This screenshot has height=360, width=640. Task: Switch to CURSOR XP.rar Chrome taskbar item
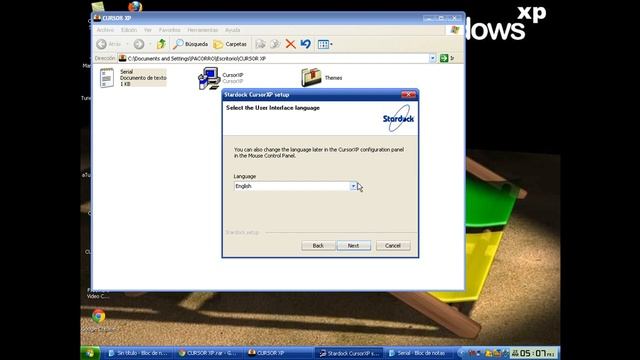208,353
